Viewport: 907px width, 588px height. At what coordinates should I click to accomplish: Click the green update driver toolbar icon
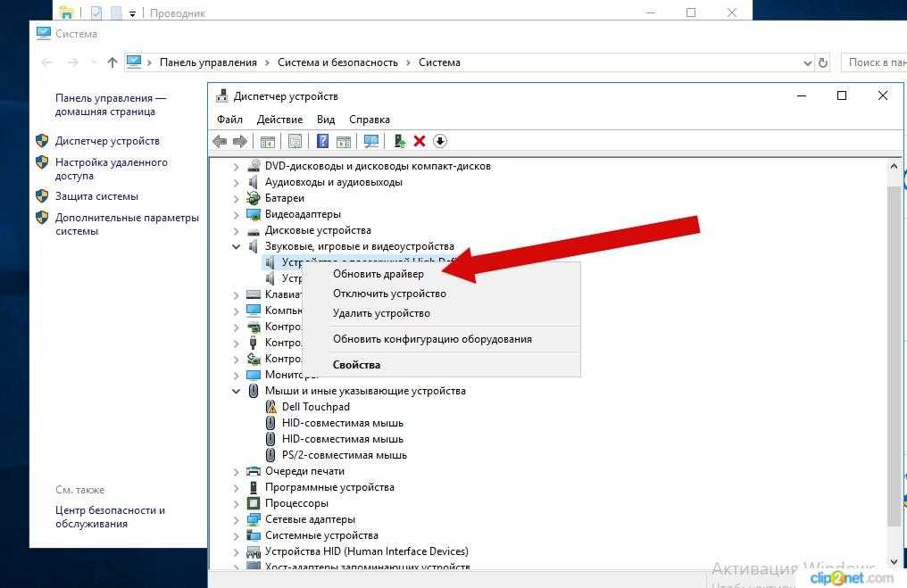(x=399, y=142)
